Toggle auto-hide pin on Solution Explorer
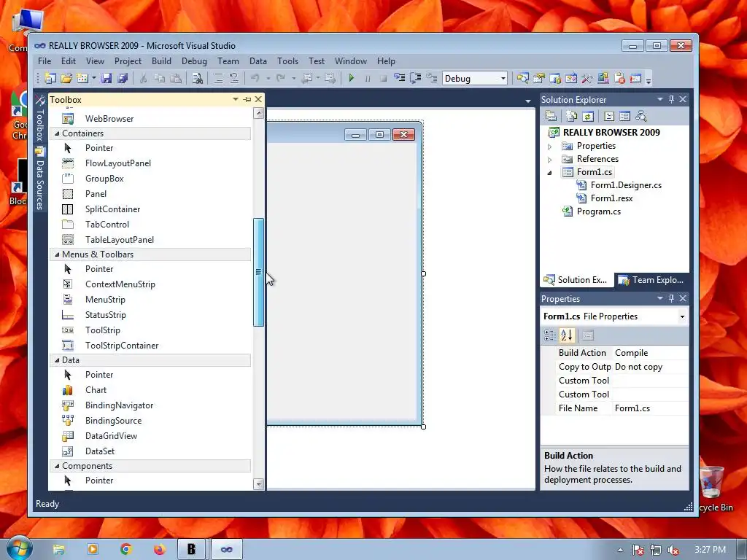This screenshot has height=560, width=747. (671, 99)
